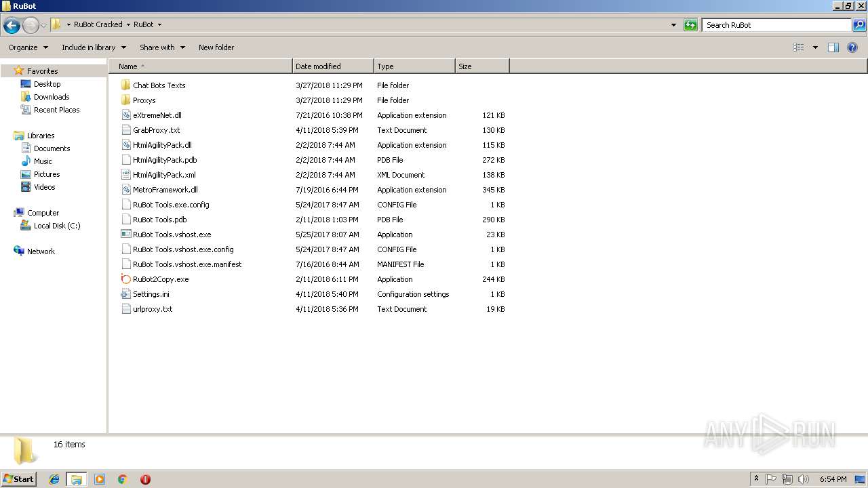The height and width of the screenshot is (488, 868).
Task: Open the volume speaker tray icon
Action: pyautogui.click(x=804, y=479)
